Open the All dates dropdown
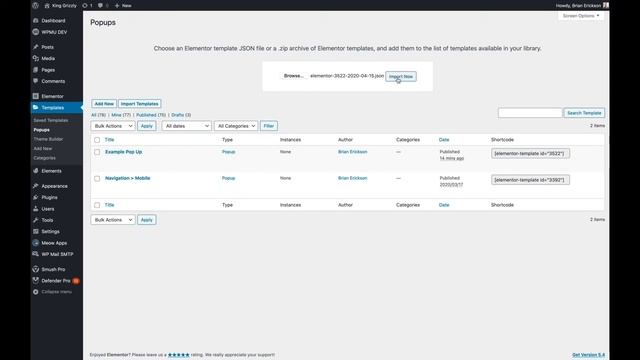 tap(187, 126)
